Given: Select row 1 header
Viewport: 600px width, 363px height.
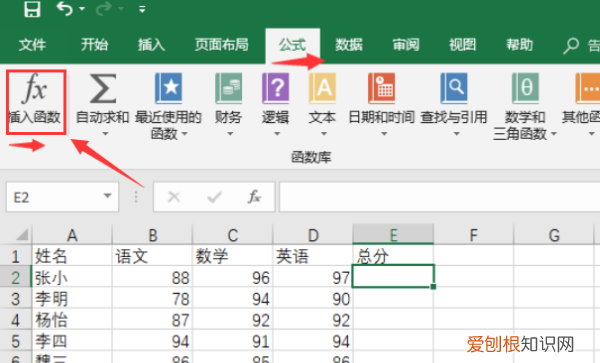Looking at the screenshot, I should [x=15, y=256].
